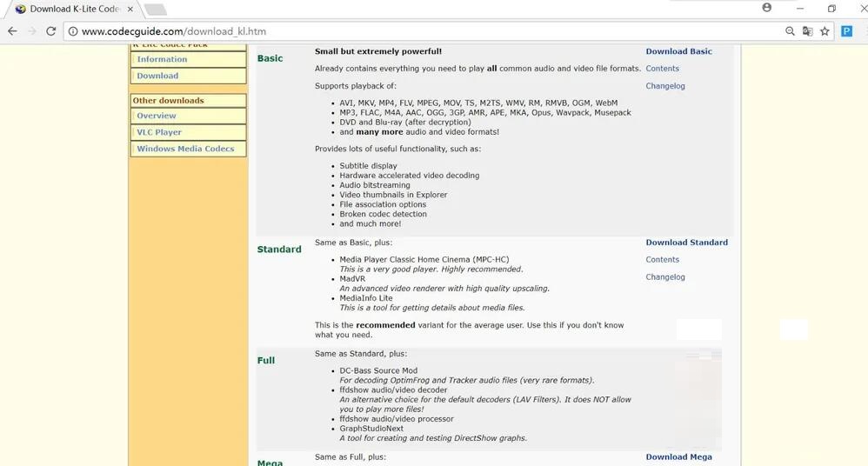868x466 pixels.
Task: Open Changelog link for Basic variant
Action: pos(664,86)
